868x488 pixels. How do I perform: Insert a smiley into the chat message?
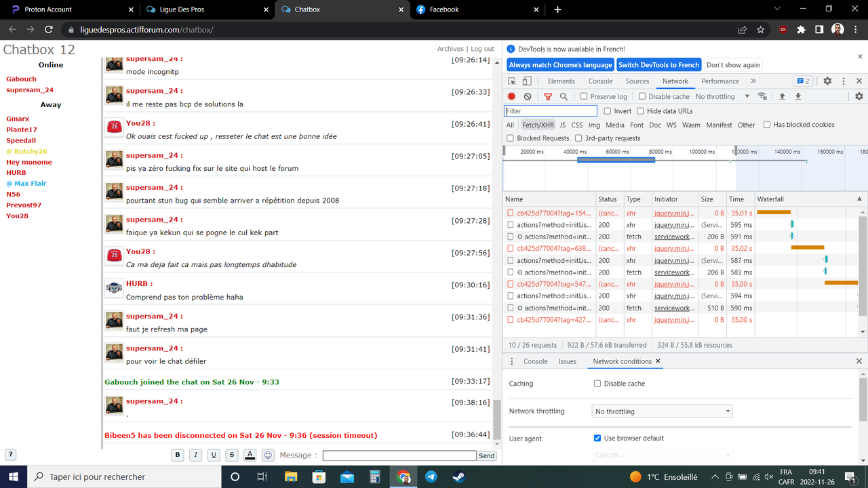(267, 455)
